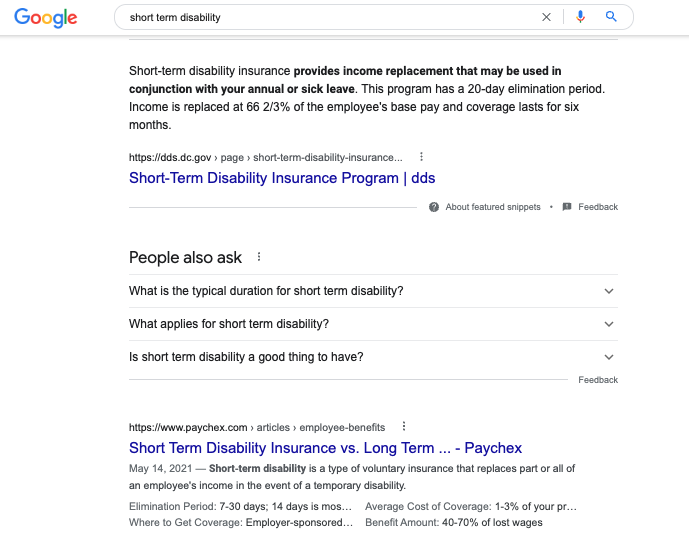Viewport: 689px width, 552px height.
Task: Open the Paychex Short Term Disability article
Action: [325, 448]
